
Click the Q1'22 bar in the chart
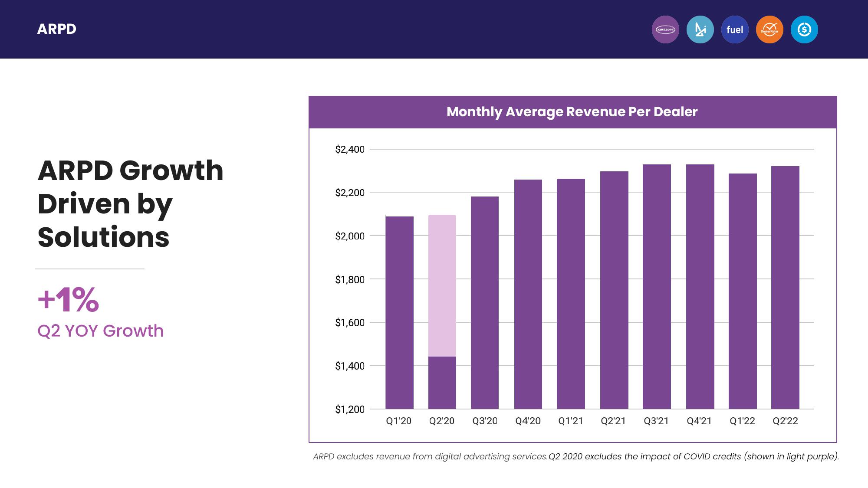click(x=743, y=291)
